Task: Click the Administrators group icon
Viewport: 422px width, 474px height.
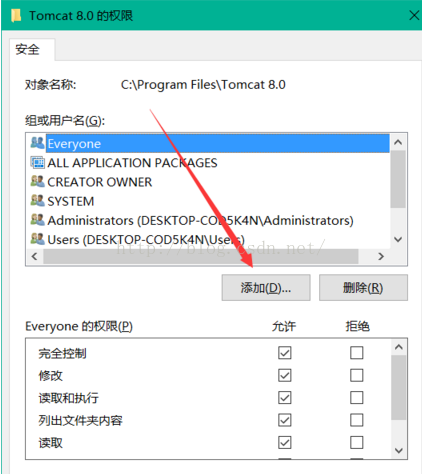Action: pos(37,220)
